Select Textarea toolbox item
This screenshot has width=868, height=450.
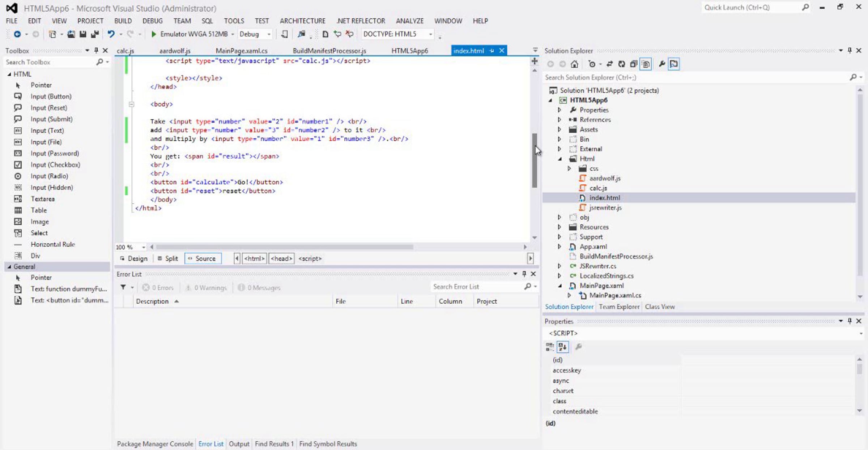42,199
